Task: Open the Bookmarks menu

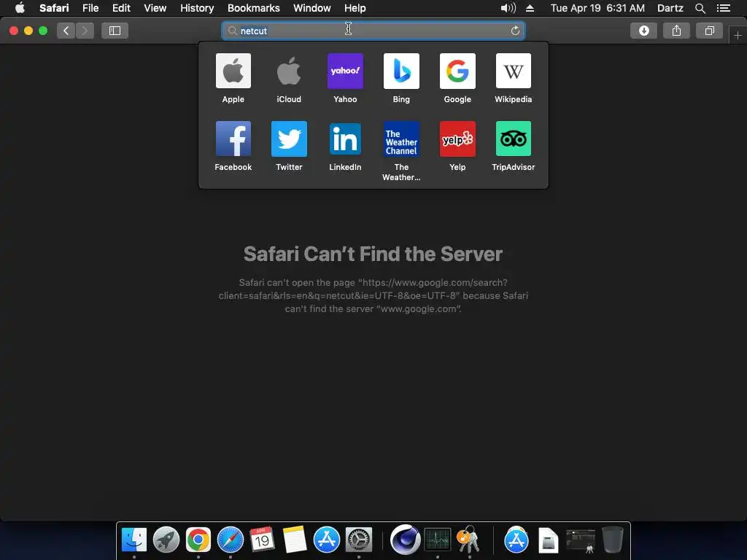Action: [x=253, y=8]
